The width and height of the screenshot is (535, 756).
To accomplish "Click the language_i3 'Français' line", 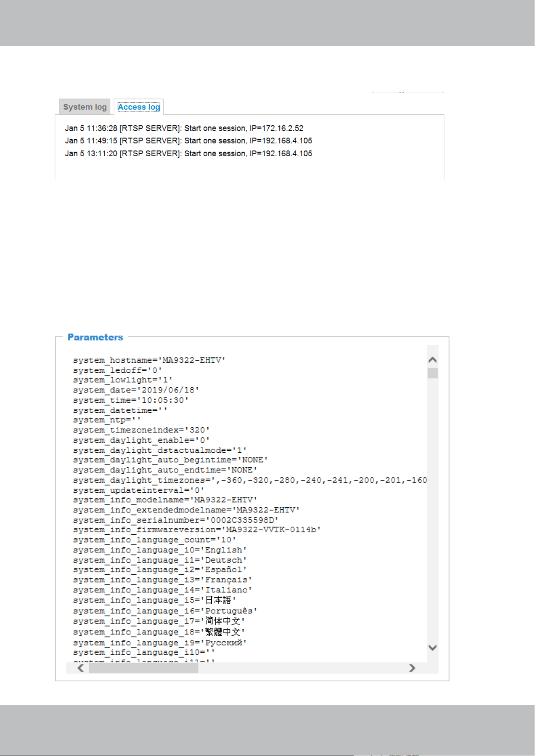I will (x=162, y=580).
